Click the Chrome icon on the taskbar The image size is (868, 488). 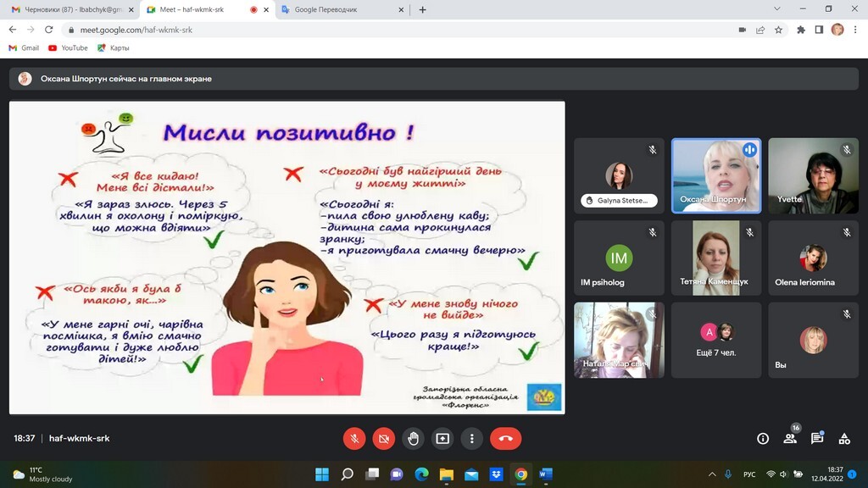(x=521, y=474)
